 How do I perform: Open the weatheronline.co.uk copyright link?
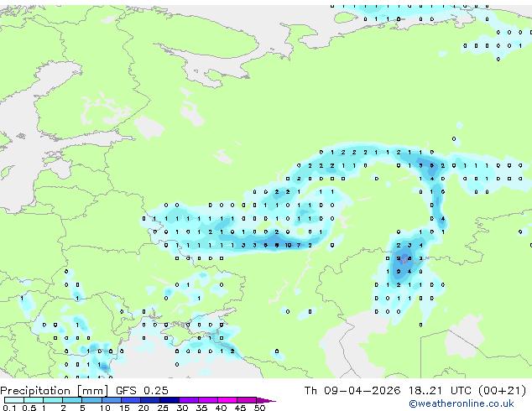click(461, 403)
